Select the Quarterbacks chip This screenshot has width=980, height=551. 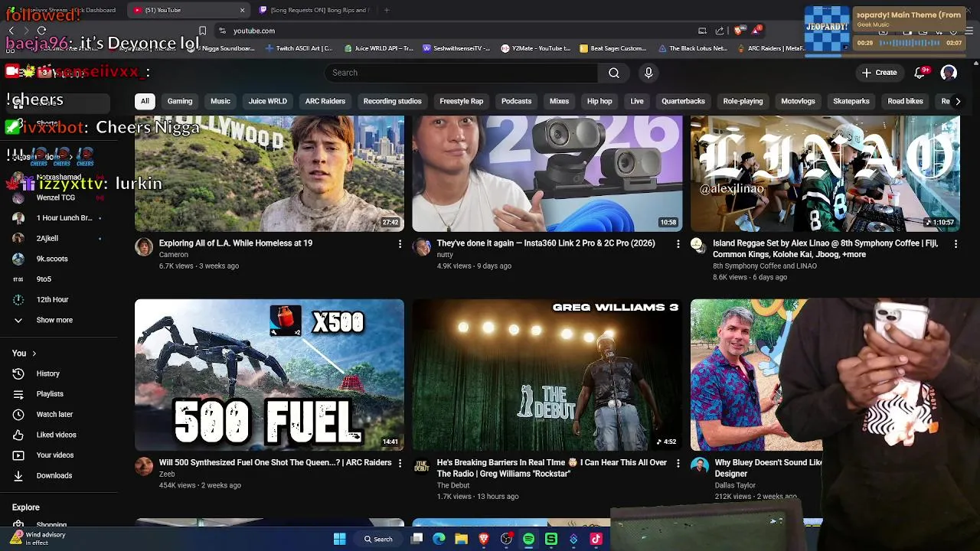click(683, 101)
